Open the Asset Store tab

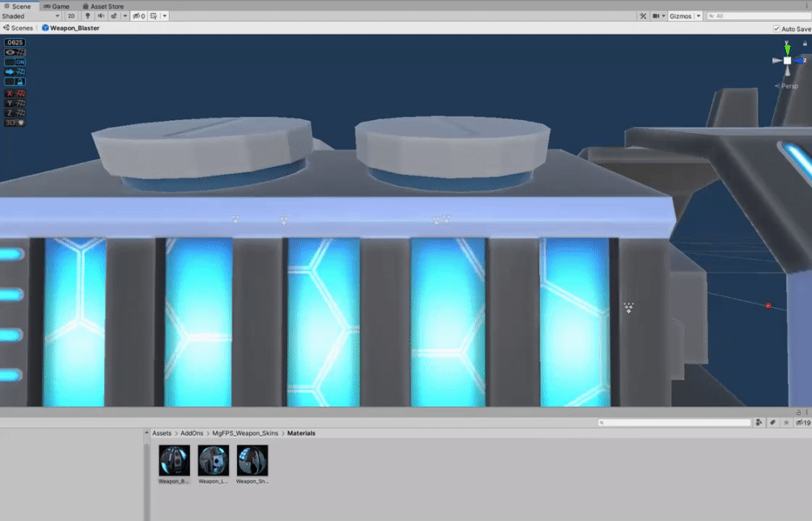coord(102,6)
